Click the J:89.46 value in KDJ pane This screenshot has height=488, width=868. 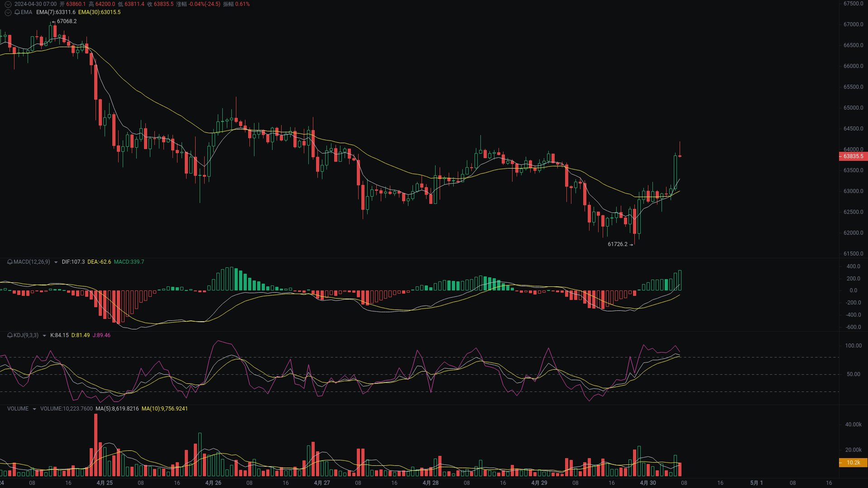[101, 335]
